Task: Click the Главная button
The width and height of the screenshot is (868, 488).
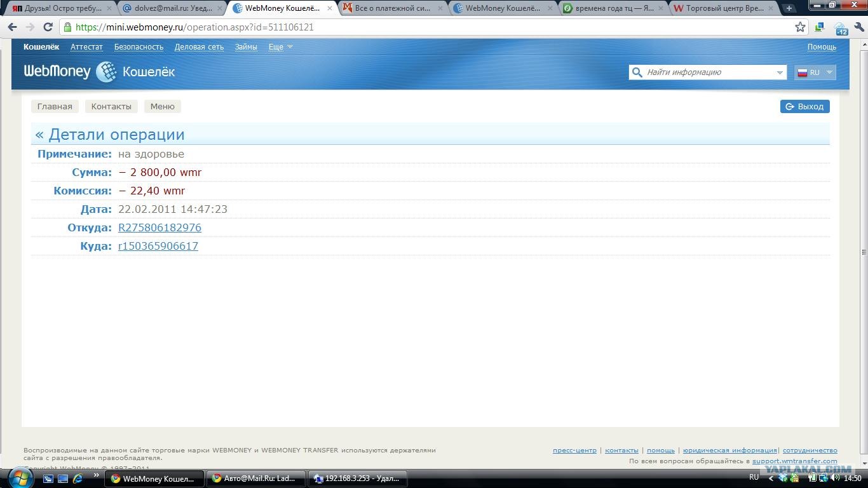Action: pos(55,106)
